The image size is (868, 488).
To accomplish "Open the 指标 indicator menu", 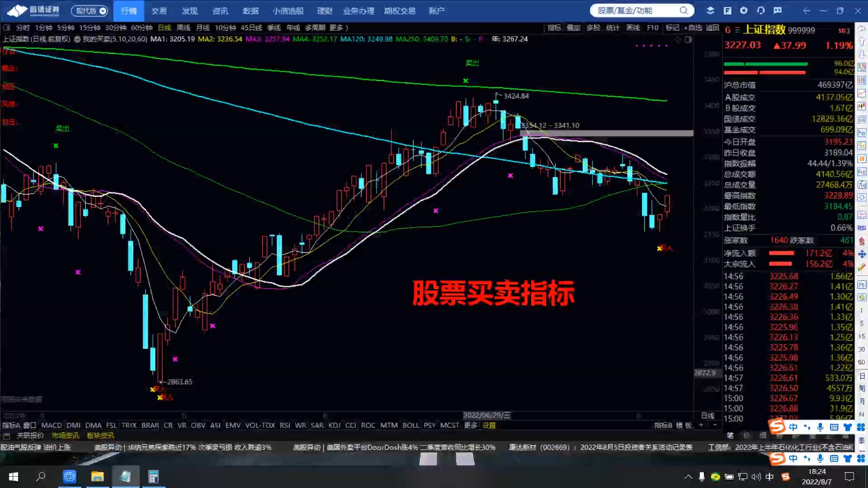I will (x=554, y=28).
